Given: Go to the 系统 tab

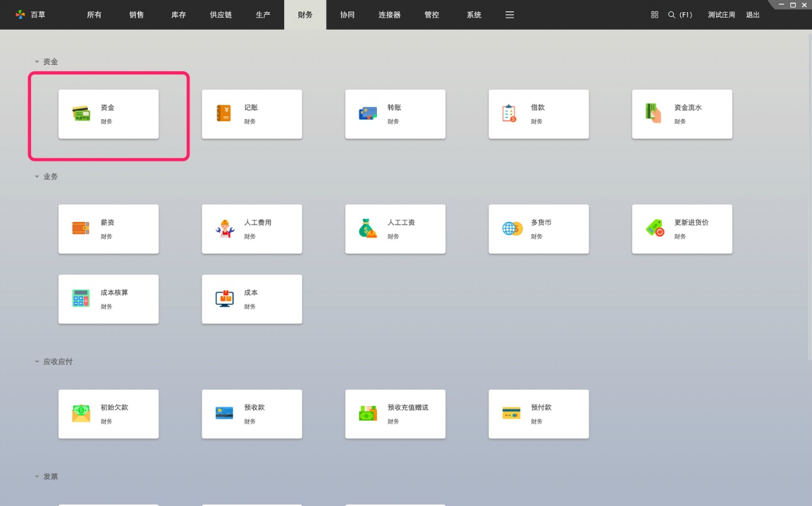Looking at the screenshot, I should point(474,14).
